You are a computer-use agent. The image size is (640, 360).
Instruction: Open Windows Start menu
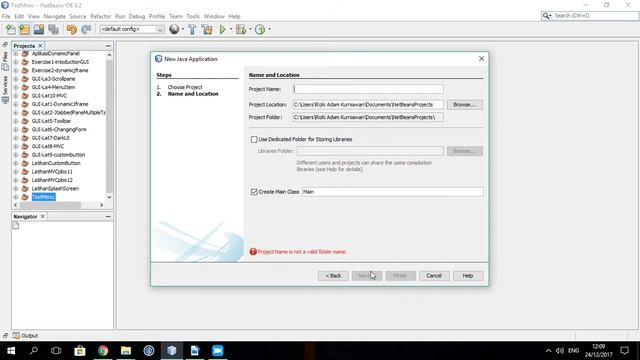(11, 351)
